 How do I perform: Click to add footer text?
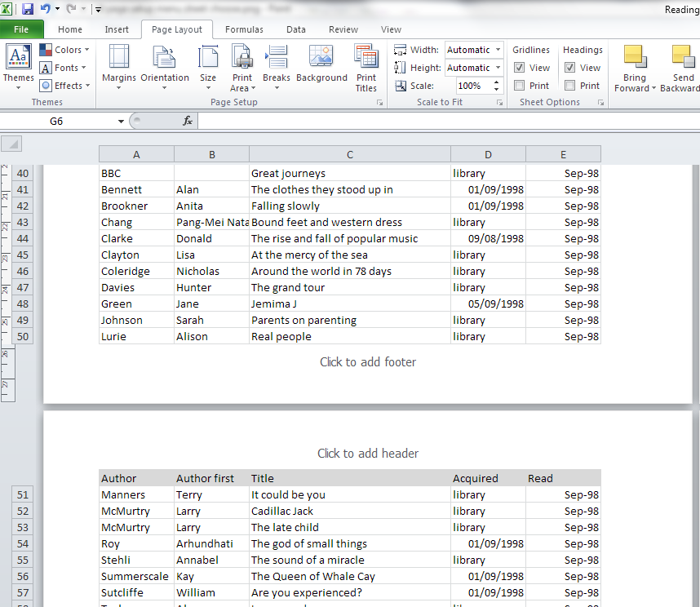point(367,362)
